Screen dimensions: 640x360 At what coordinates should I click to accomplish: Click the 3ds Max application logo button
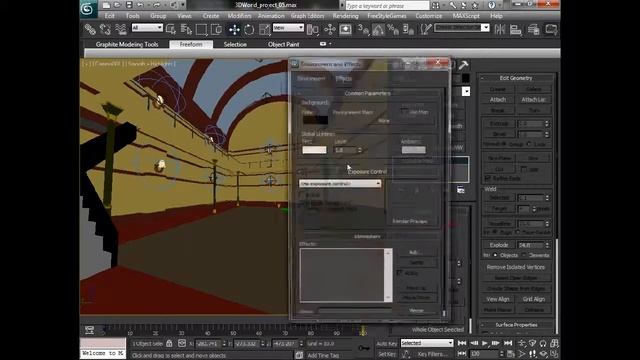87,9
